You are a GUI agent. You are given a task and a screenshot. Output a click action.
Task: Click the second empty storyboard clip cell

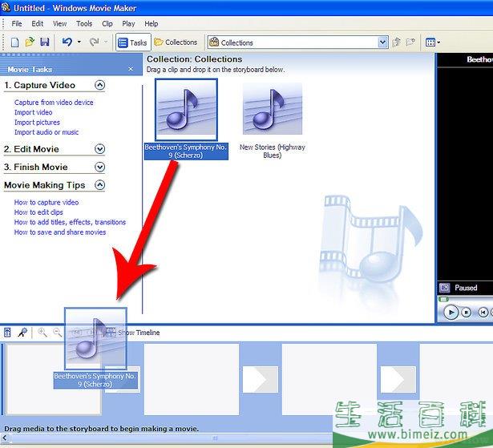[x=192, y=379]
